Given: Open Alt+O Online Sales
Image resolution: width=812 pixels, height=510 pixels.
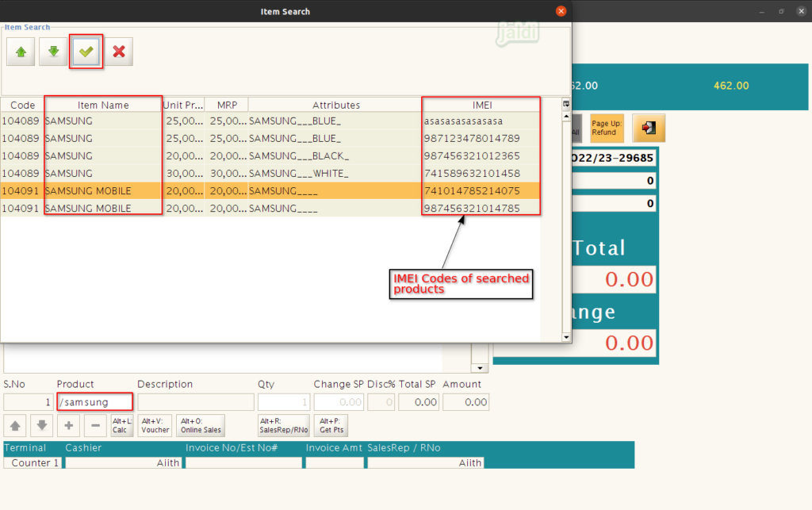Looking at the screenshot, I should [201, 426].
